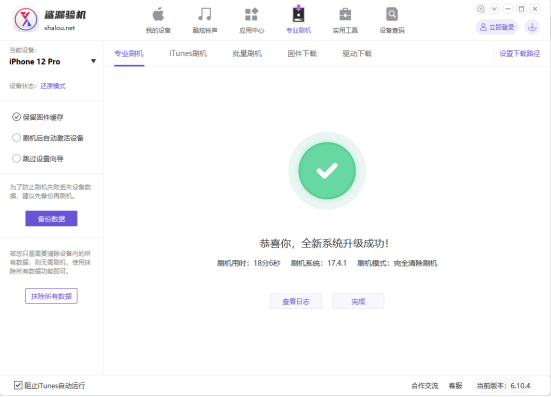Enable 跳过设置向导 option
551x397 pixels.
coord(38,158)
